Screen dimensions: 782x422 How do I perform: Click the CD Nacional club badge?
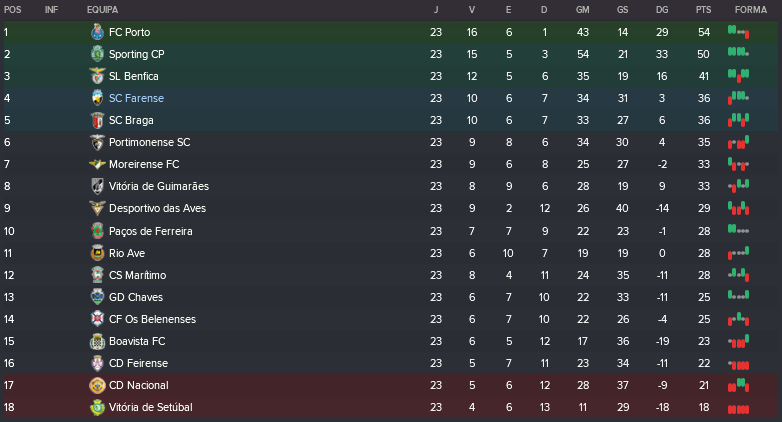point(97,385)
